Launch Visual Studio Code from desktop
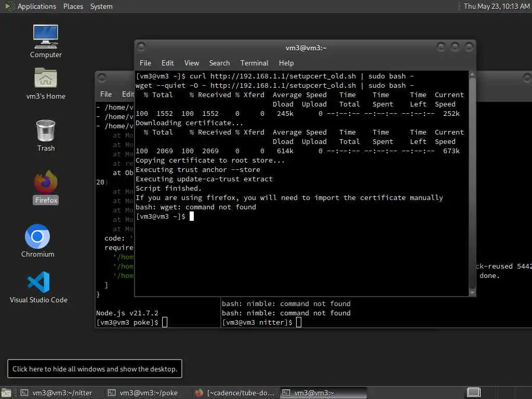 [x=38, y=287]
